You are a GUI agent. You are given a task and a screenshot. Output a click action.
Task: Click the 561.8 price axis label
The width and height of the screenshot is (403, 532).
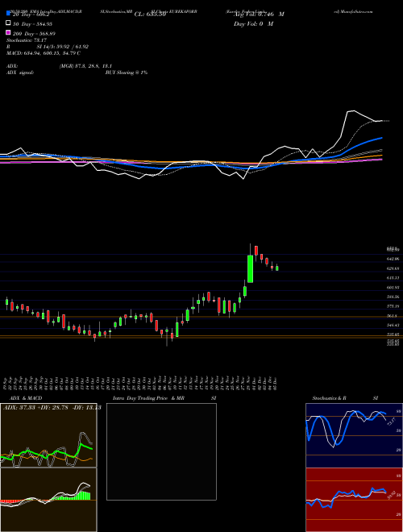click(393, 316)
